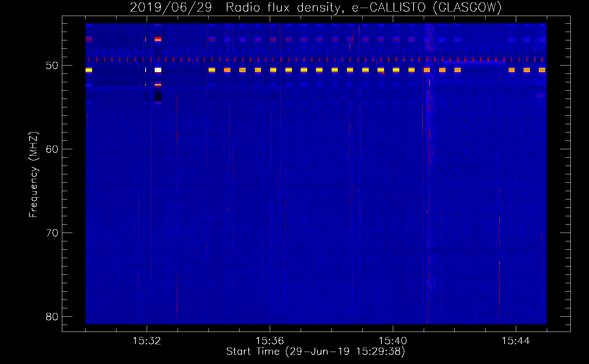Viewport: 589px width, 364px height.
Task: Click the bright white burst near 15:32 at 50 MHz
Action: coord(158,70)
